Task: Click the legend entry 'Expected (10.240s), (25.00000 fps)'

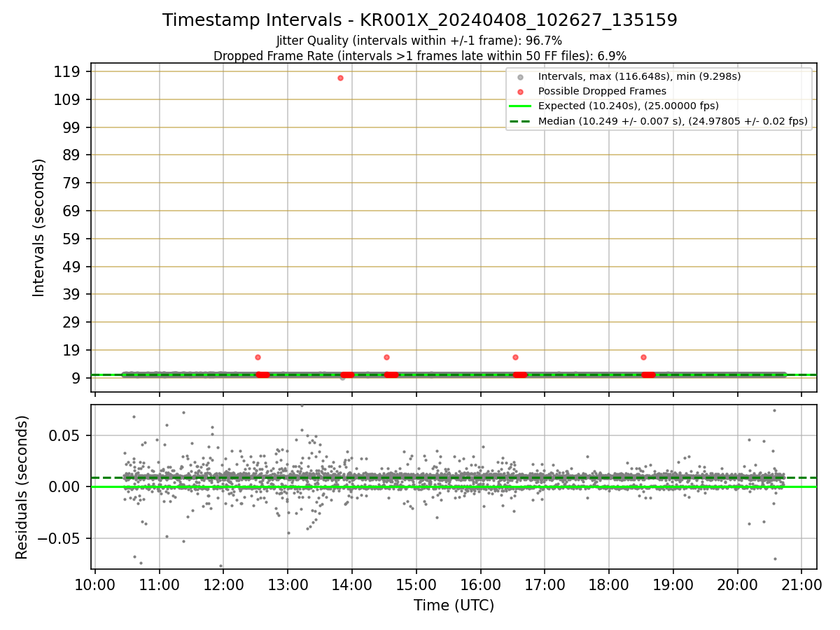Action: tap(629, 106)
